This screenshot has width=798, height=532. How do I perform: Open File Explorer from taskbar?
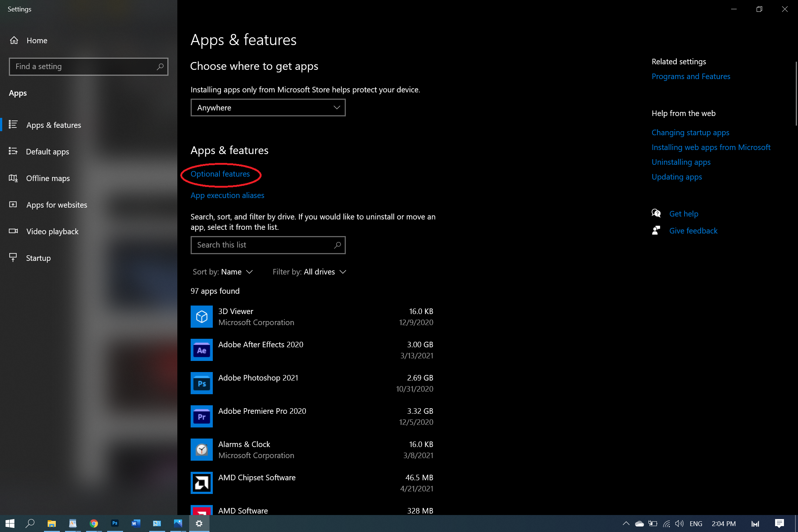[x=51, y=524]
